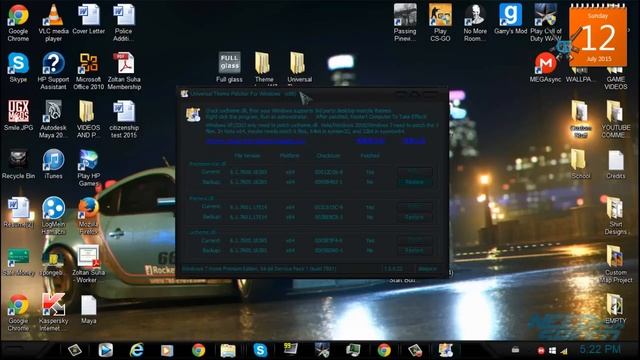The height and width of the screenshot is (360, 640).
Task: Launch Garry's Mod from desktop
Action: click(x=511, y=19)
